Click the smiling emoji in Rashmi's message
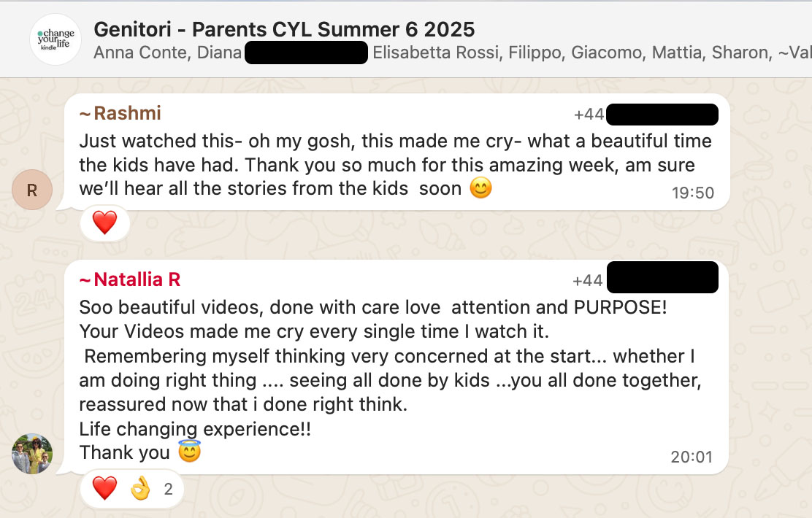This screenshot has width=812, height=518. [480, 188]
